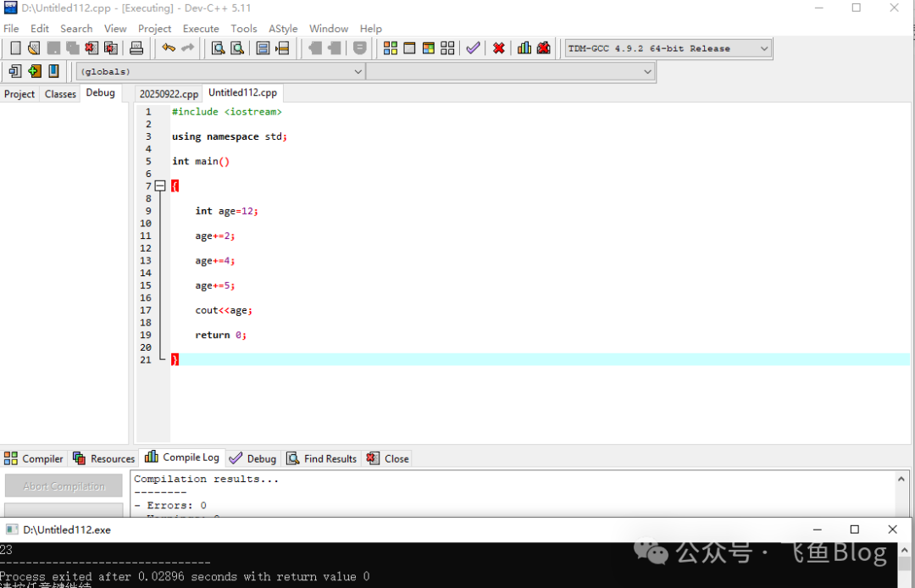Create a new file via toolbar icon
Viewport: 915px width, 588px height.
(x=16, y=48)
